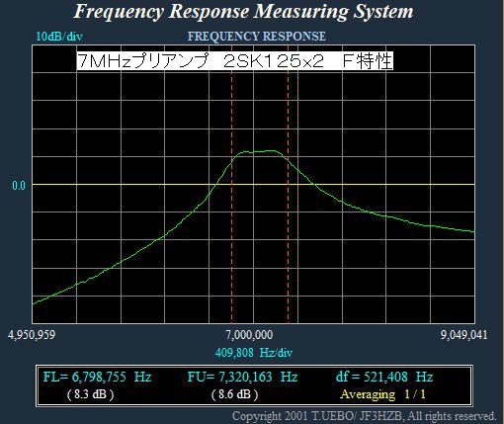The height and width of the screenshot is (424, 504).
Task: Click the FL= 6,798,755 Hz readout
Action: (97, 377)
